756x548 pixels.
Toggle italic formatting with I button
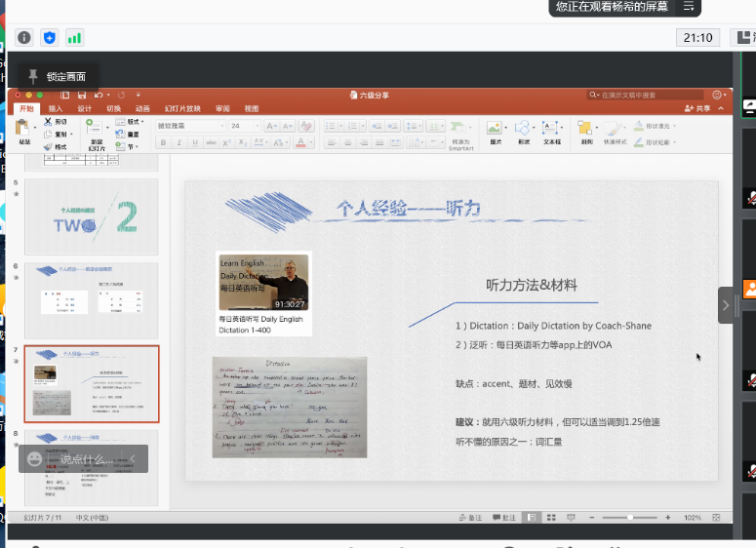pyautogui.click(x=179, y=143)
